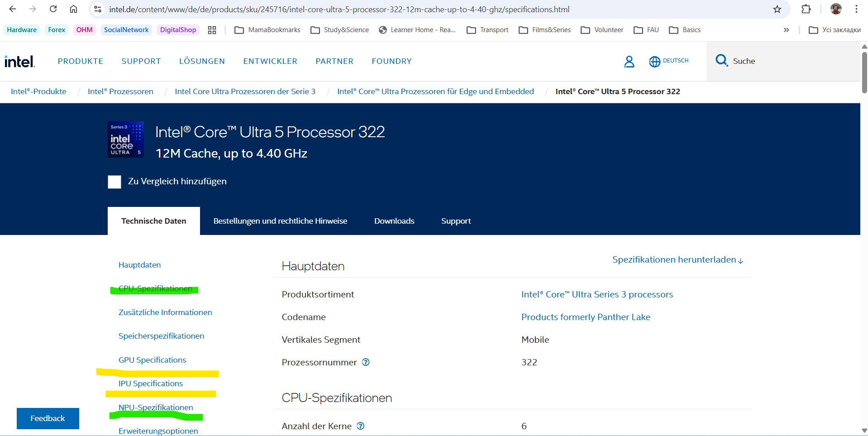868x436 pixels.
Task: Click the Intel logo
Action: pyautogui.click(x=19, y=62)
